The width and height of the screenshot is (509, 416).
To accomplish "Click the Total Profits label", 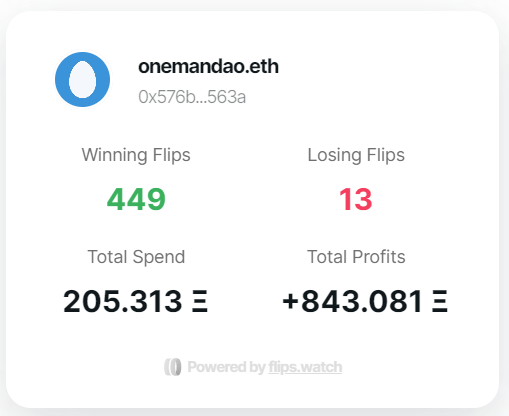I will coord(356,257).
